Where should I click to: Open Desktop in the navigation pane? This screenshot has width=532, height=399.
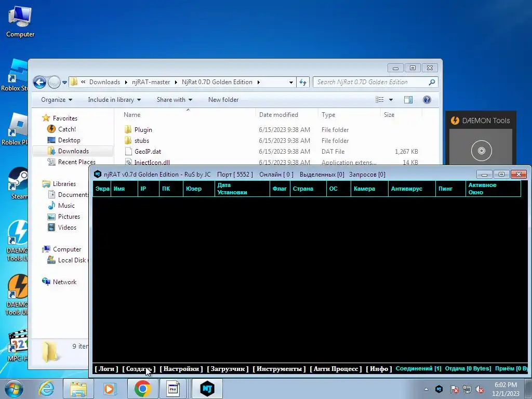[x=69, y=140]
